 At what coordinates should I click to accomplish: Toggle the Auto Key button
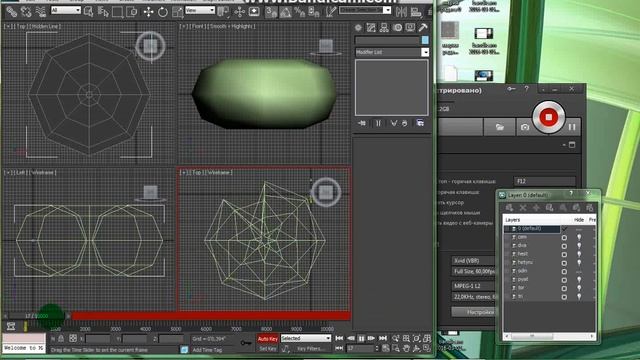pos(267,338)
